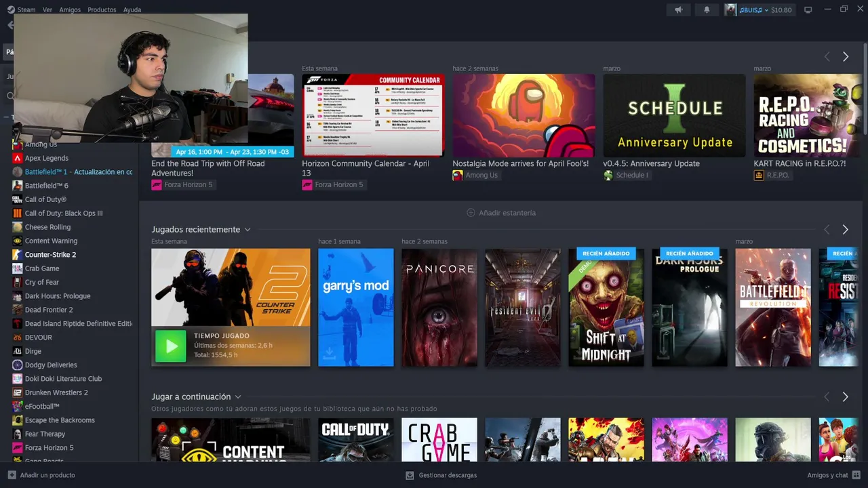
Task: Click the Crab Game sidebar icon
Action: tap(18, 268)
